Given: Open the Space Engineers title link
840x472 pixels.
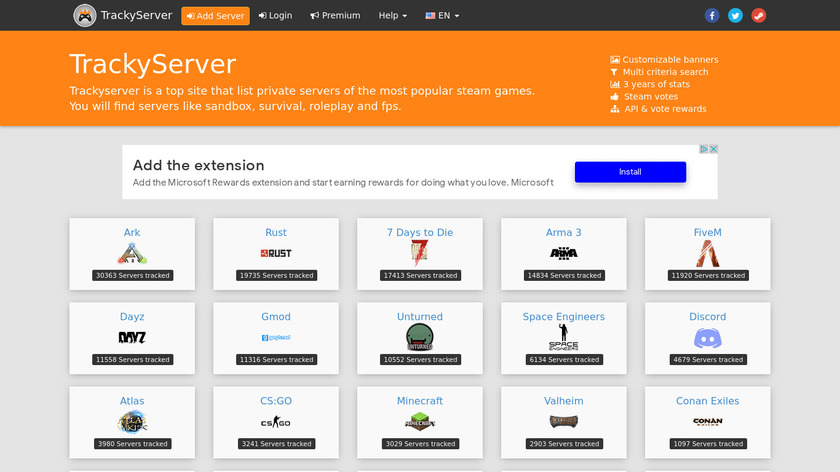Looking at the screenshot, I should click(x=564, y=317).
